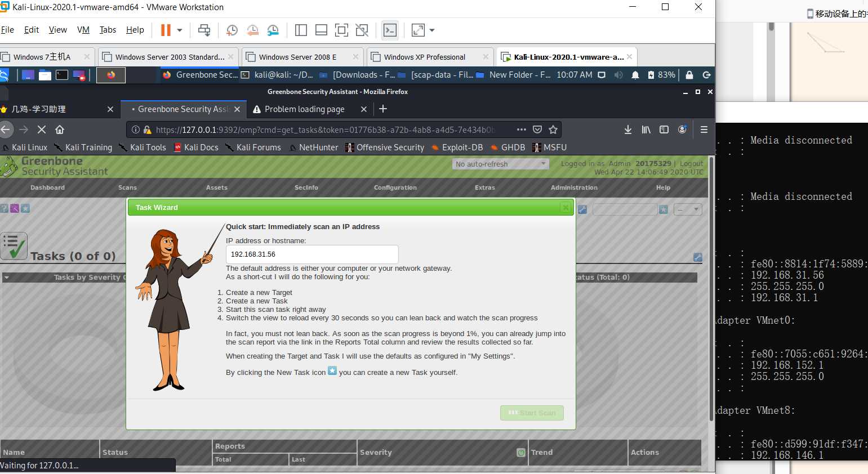Open Greenbone Administration menu
This screenshot has width=868, height=474.
coord(574,187)
